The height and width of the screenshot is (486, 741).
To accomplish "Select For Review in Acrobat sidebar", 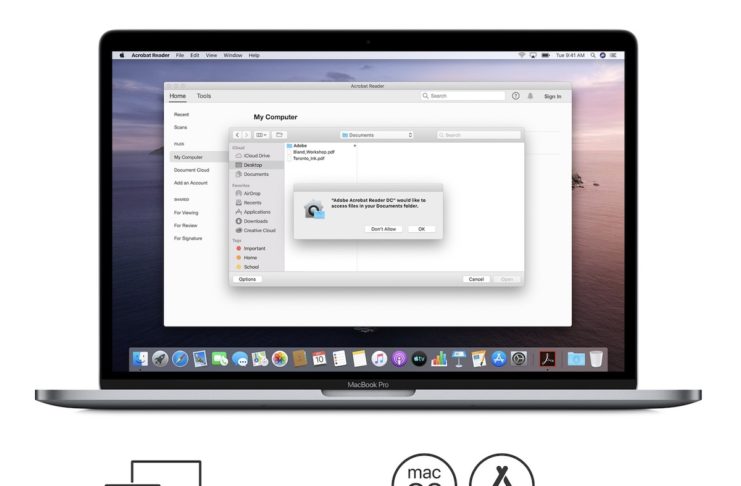I will click(185, 226).
